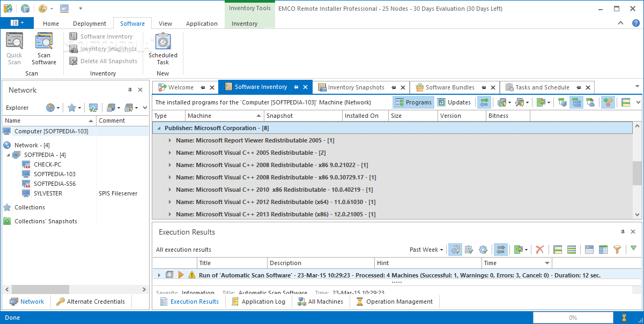Image resolution: width=644 pixels, height=324 pixels.
Task: Open the Alternate Credentials tab
Action: point(91,302)
